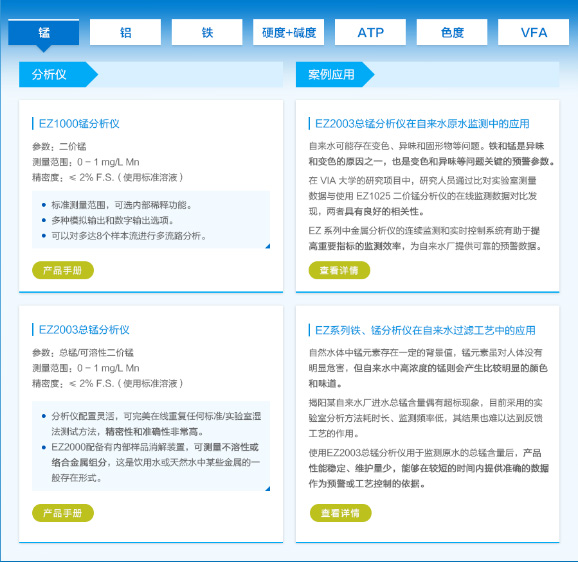This screenshot has height=562, width=578.
Task: Expand EZ1000 feature box corner triangle
Action: click(268, 246)
